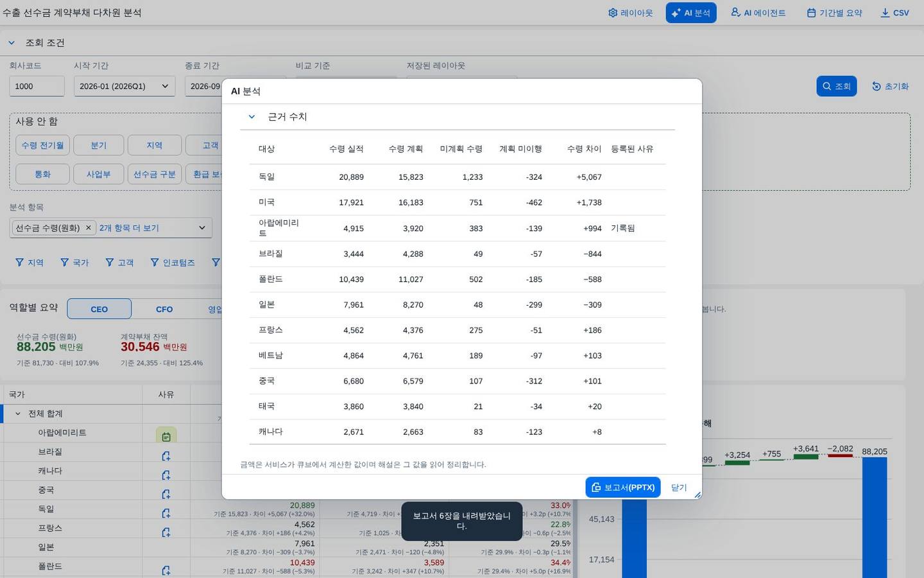
Task: Select the 수령 전기월 dimension chip
Action: pos(42,145)
